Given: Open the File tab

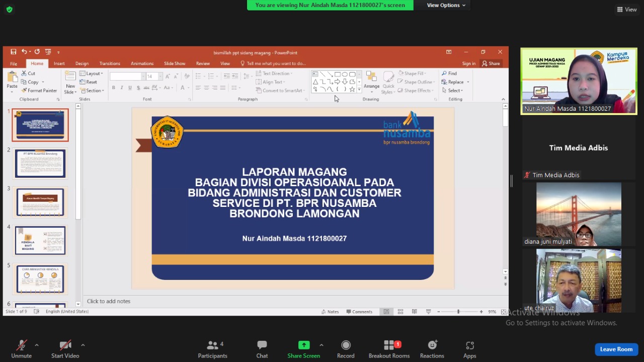Looking at the screenshot, I should click(x=14, y=63).
